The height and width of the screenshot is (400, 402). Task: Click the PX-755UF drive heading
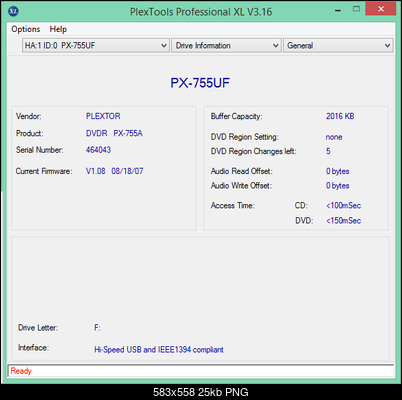200,83
